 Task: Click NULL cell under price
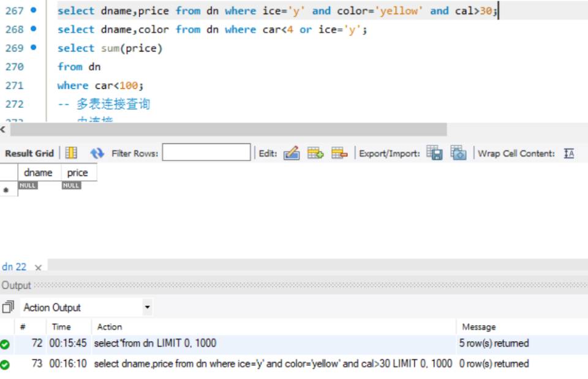(71, 186)
